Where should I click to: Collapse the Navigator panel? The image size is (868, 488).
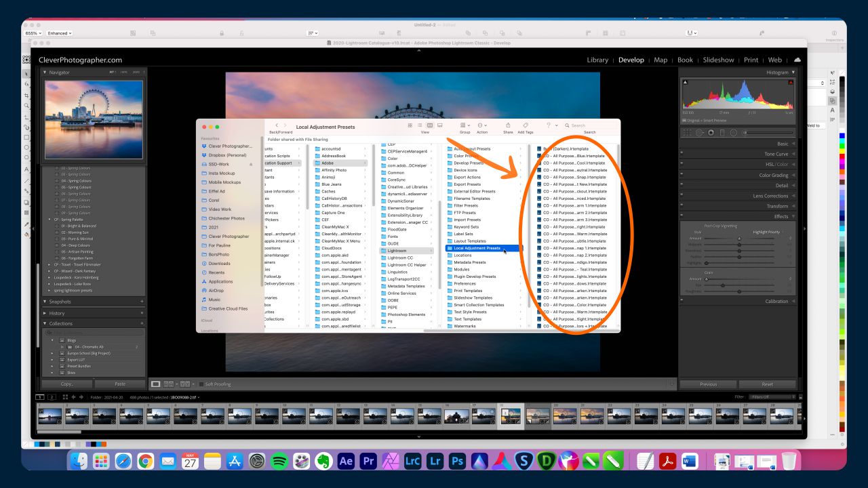pos(45,73)
